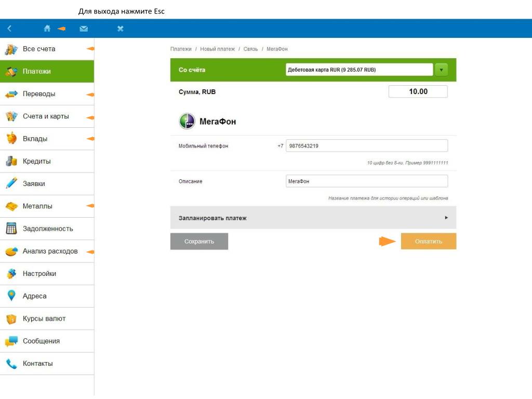Go back with the top-bar arrow
Viewport: 532px width, 399px height.
coord(9,29)
